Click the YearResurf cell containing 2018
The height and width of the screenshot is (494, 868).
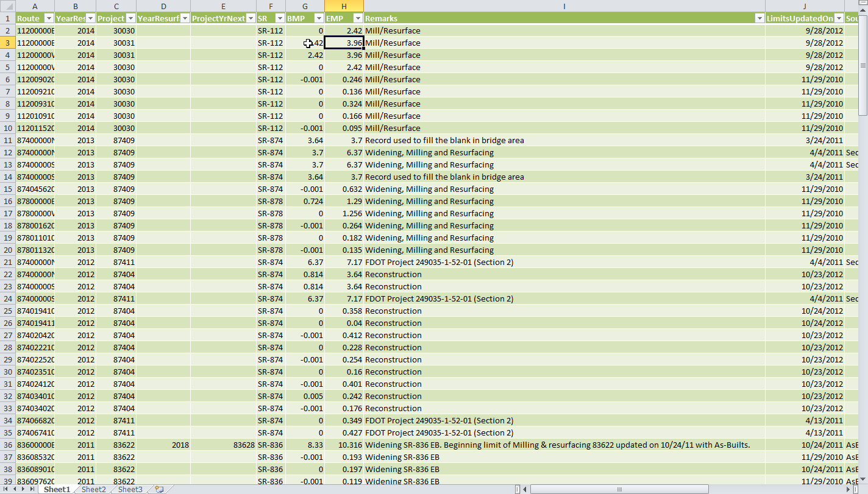pyautogui.click(x=163, y=445)
